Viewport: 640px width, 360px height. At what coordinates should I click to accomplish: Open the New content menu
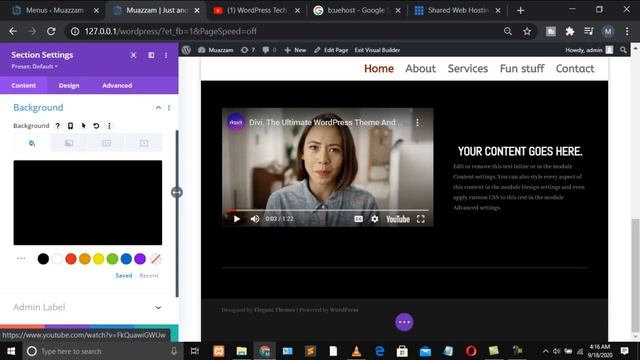[x=295, y=50]
